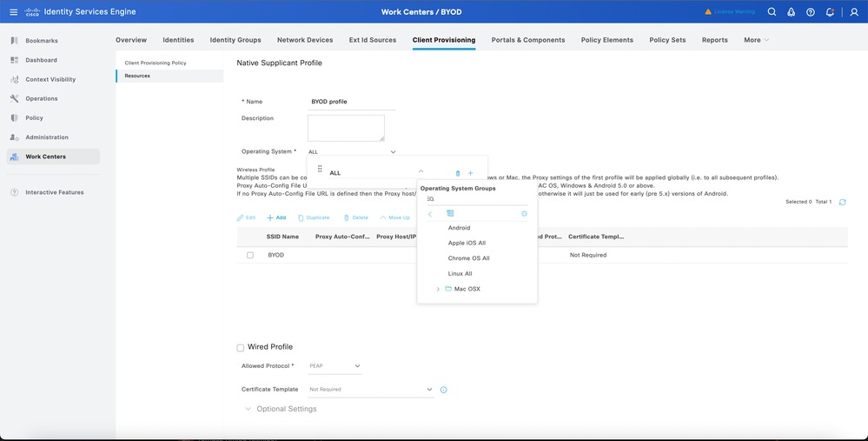This screenshot has height=441, width=868.
Task: Open Operations in the sidebar
Action: coord(42,98)
